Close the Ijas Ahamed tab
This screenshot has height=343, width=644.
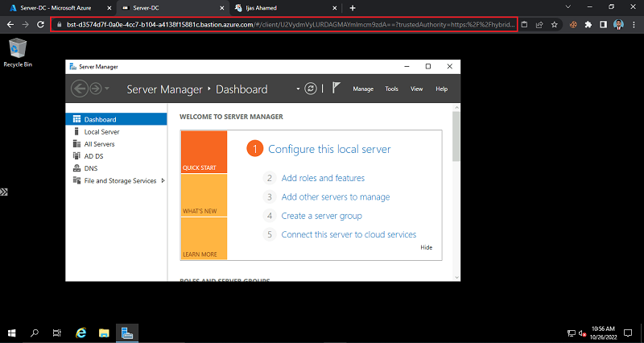334,8
